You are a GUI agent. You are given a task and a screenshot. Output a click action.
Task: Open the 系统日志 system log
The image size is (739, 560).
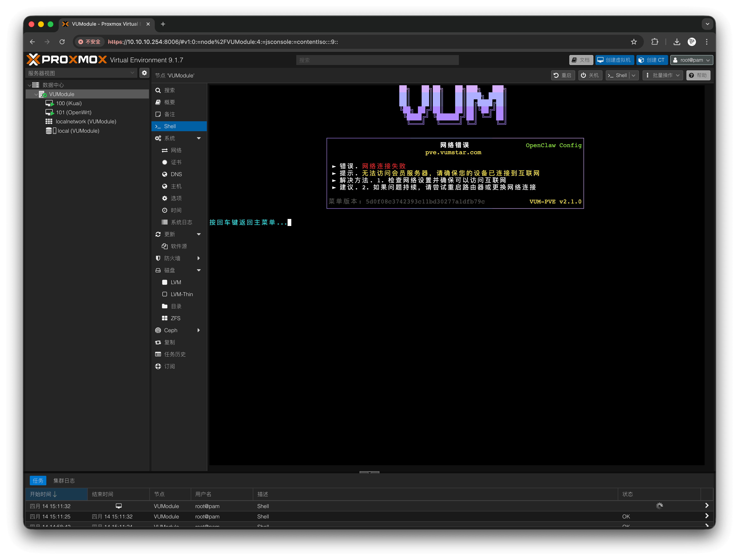pos(179,222)
